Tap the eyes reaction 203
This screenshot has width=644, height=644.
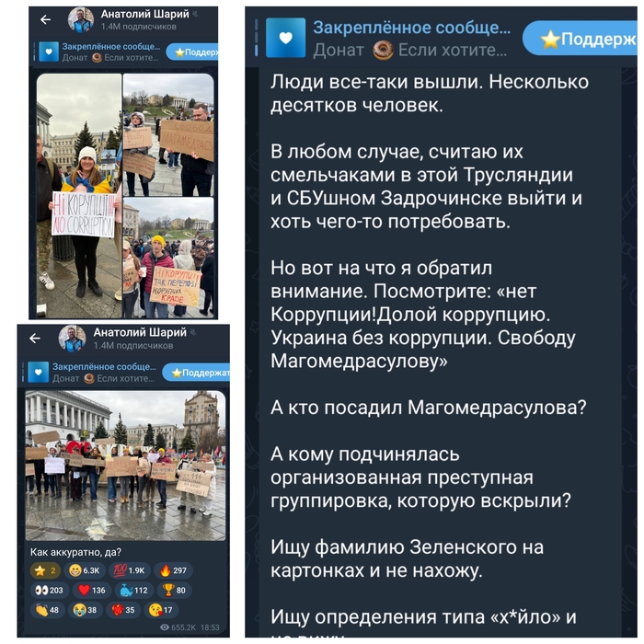(50, 591)
